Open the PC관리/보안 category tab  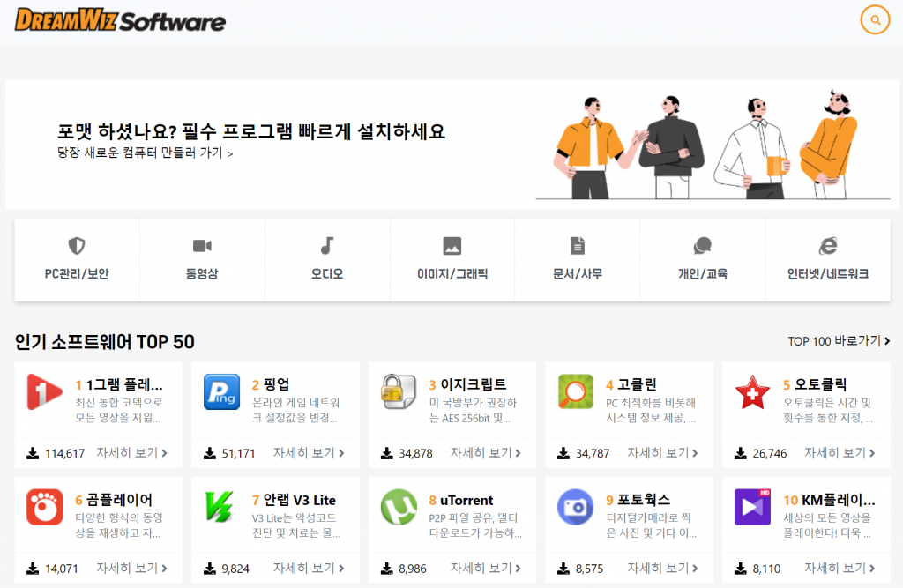(x=77, y=260)
